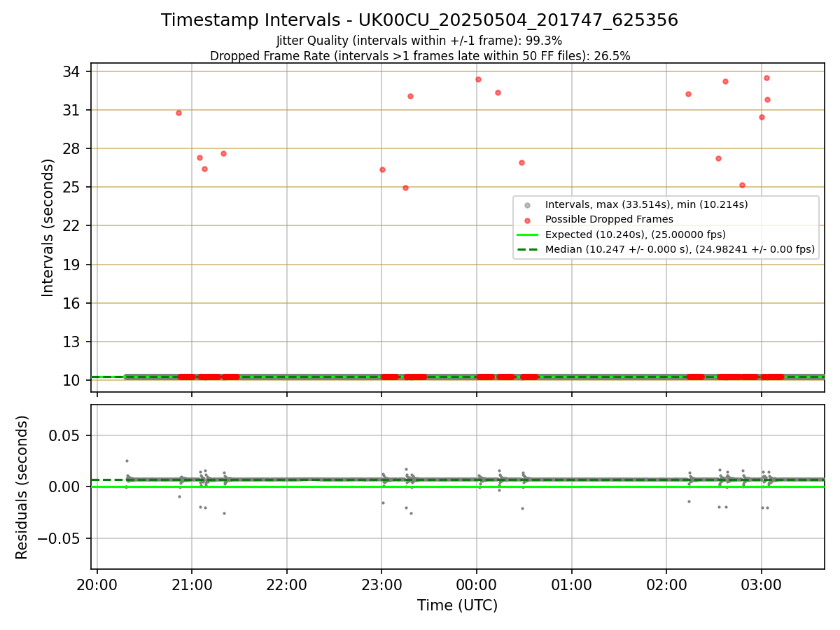Click the red dot just under 25s after 23:00
Screen dimensions: 840x630
405,188
